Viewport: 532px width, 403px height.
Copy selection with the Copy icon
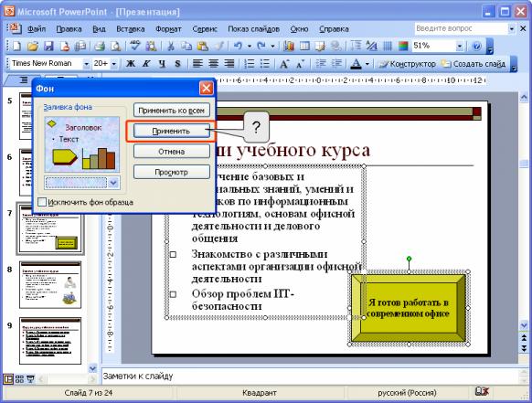click(186, 46)
